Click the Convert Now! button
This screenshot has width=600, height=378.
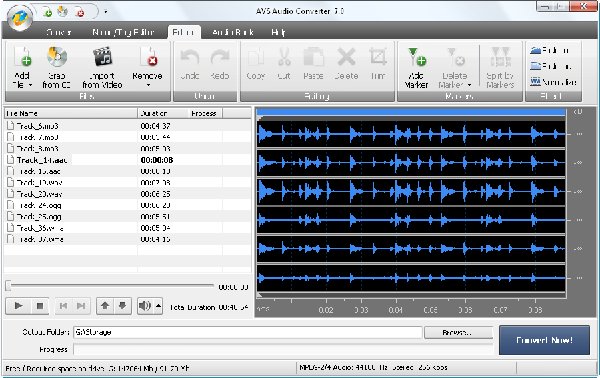[544, 340]
